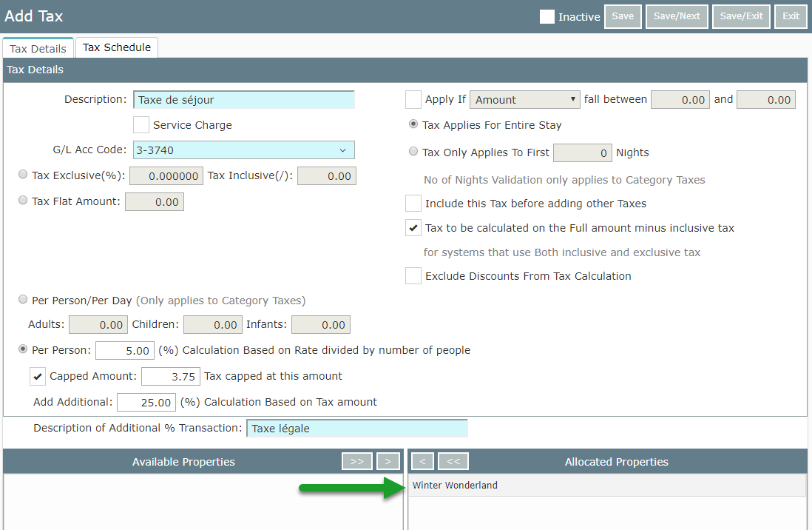Remove selected property with the < button
This screenshot has width=812, height=530.
pos(422,461)
